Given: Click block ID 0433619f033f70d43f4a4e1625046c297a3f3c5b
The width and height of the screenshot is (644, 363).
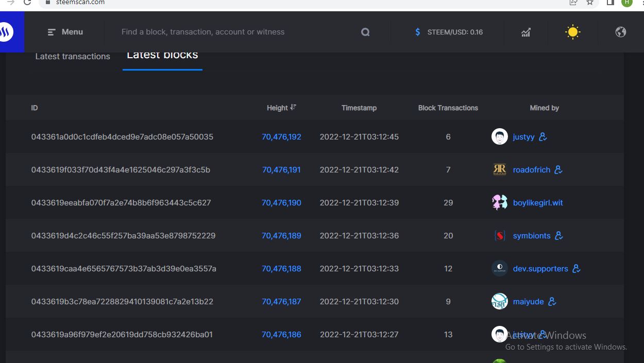Looking at the screenshot, I should 121,170.
